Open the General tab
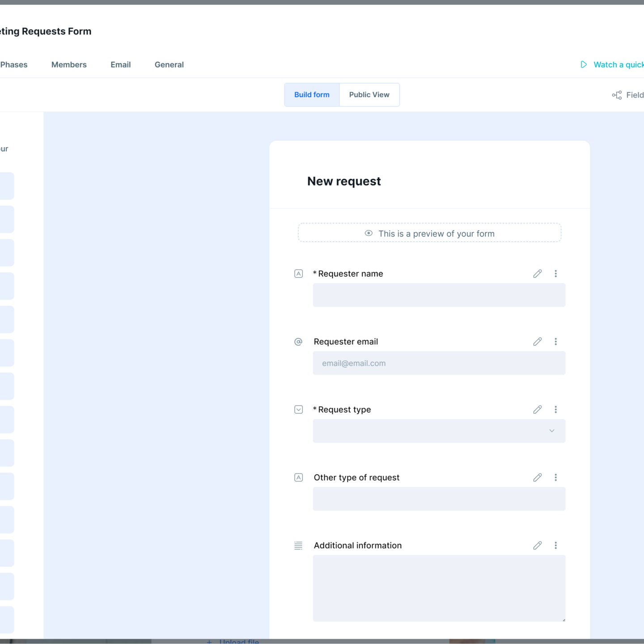Screen dimensions: 644x644 point(169,65)
